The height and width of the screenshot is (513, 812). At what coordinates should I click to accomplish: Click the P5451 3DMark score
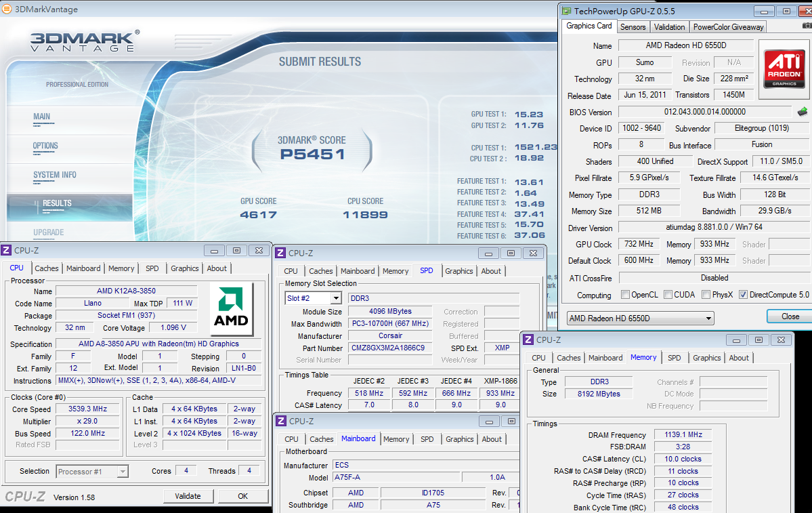(312, 154)
